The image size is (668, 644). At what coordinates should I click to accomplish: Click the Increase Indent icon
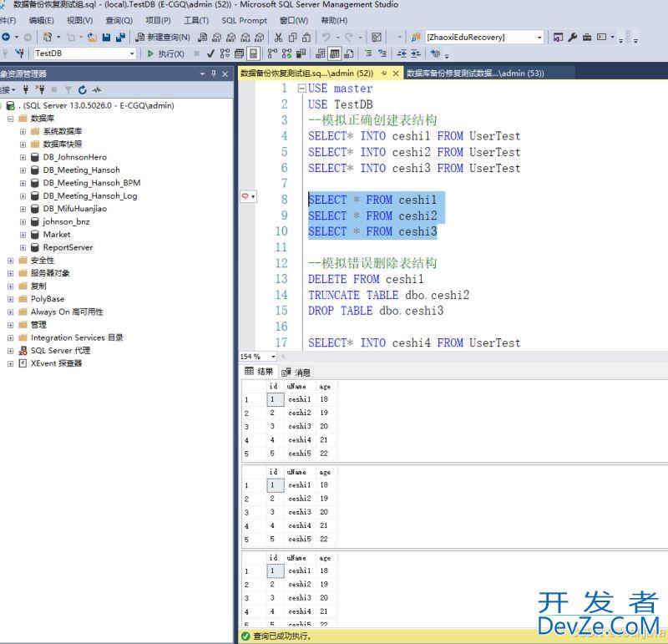click(x=415, y=53)
